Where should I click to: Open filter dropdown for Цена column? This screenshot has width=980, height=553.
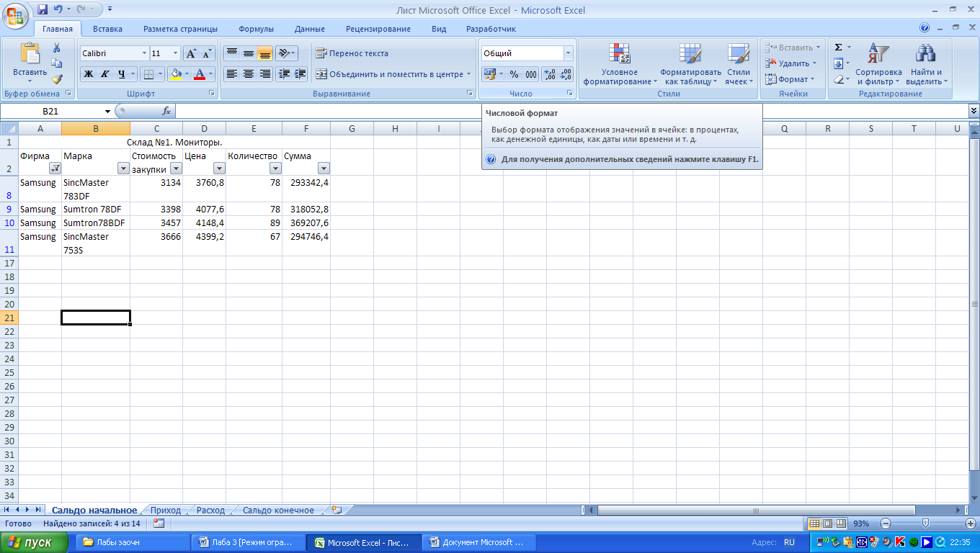[x=219, y=168]
